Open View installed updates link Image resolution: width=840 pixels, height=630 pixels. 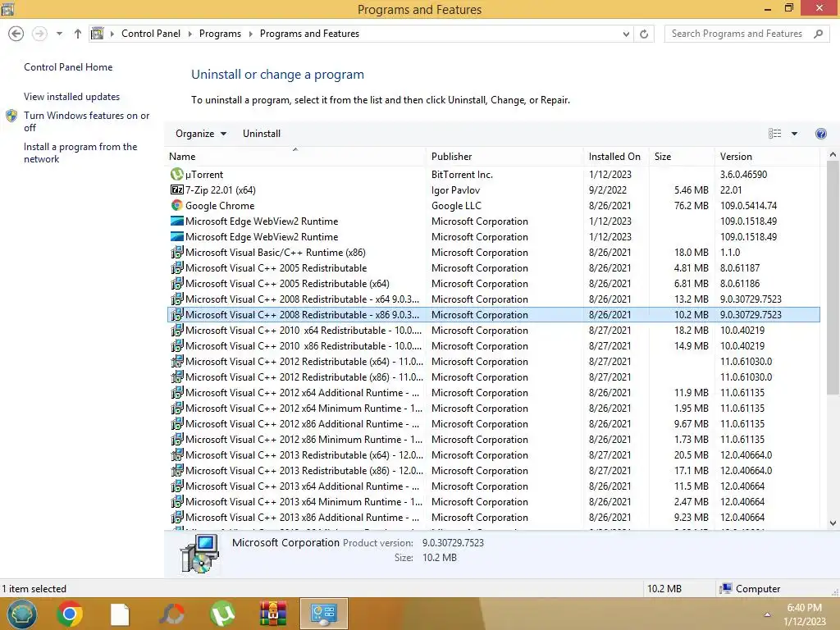click(72, 97)
